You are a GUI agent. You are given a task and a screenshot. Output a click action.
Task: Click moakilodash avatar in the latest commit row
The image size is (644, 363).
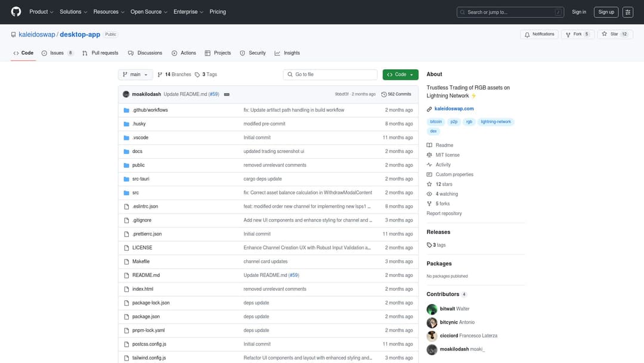126,94
